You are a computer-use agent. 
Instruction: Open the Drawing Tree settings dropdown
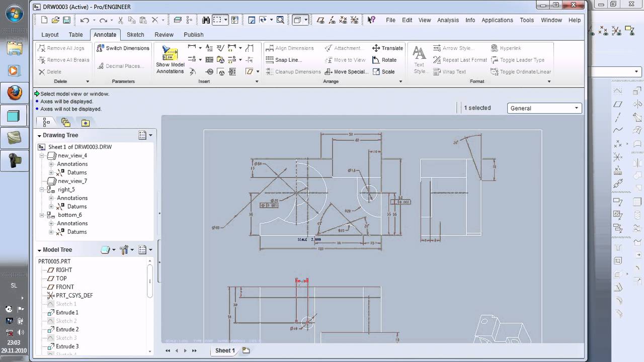(145, 135)
